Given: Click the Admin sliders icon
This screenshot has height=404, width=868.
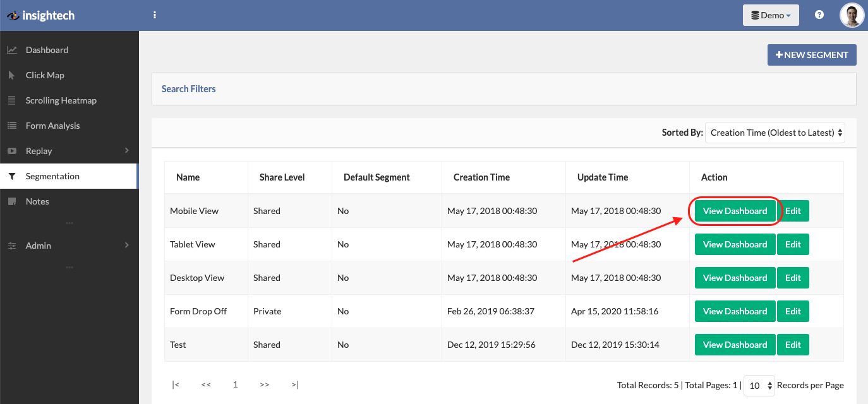Looking at the screenshot, I should pyautogui.click(x=12, y=246).
